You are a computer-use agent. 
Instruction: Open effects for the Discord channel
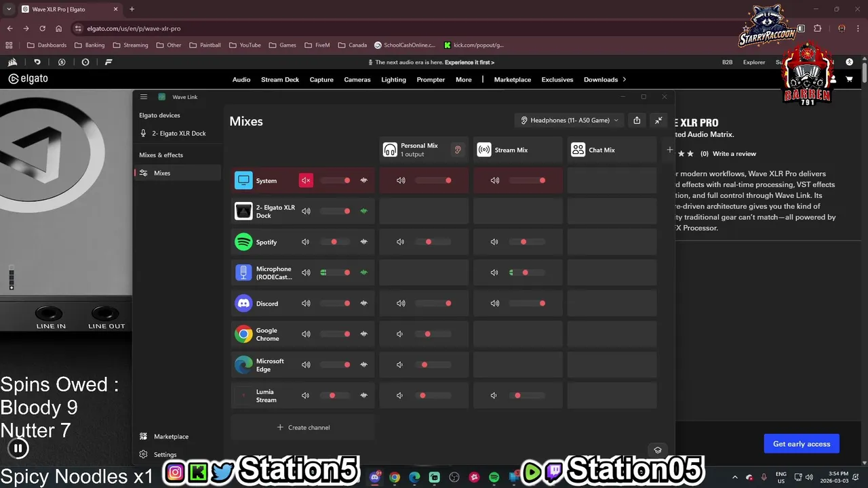[364, 304]
